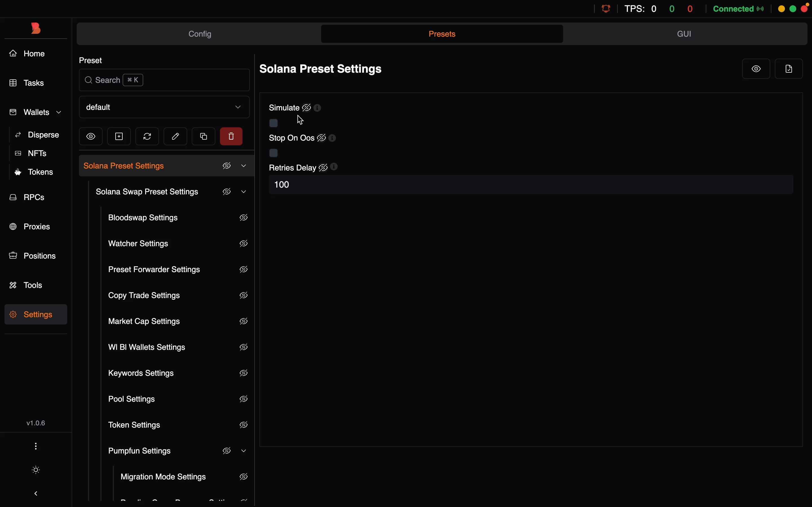Collapse the Solana Swap Preset Settings tree
The width and height of the screenshot is (812, 507).
(x=244, y=192)
